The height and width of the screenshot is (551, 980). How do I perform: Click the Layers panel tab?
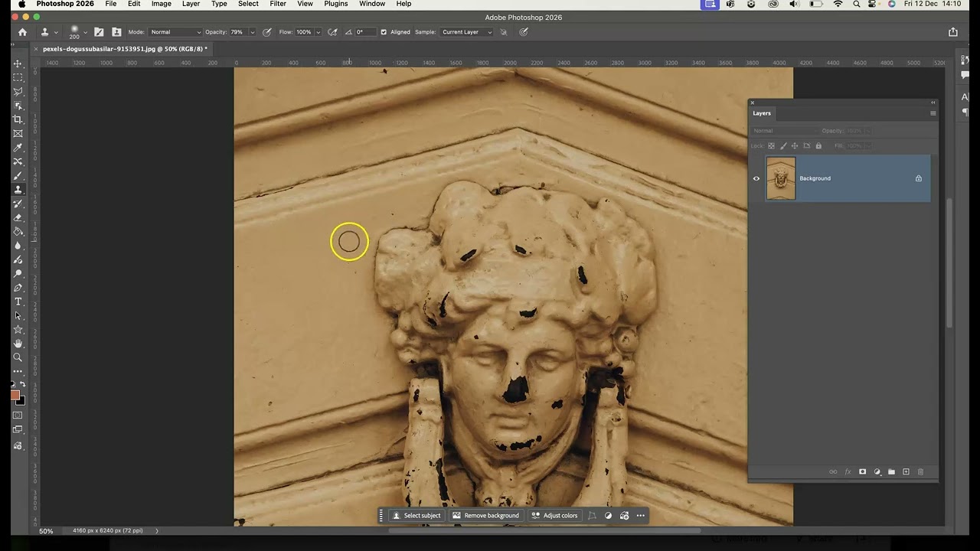point(762,113)
